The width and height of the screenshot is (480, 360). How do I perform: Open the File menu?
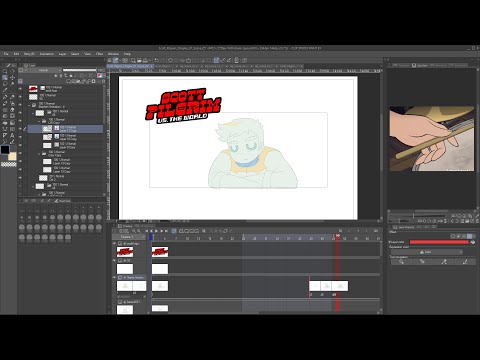[x=6, y=54]
